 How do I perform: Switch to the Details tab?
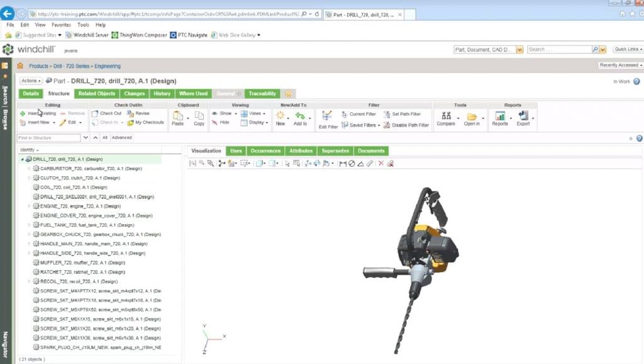click(x=31, y=94)
